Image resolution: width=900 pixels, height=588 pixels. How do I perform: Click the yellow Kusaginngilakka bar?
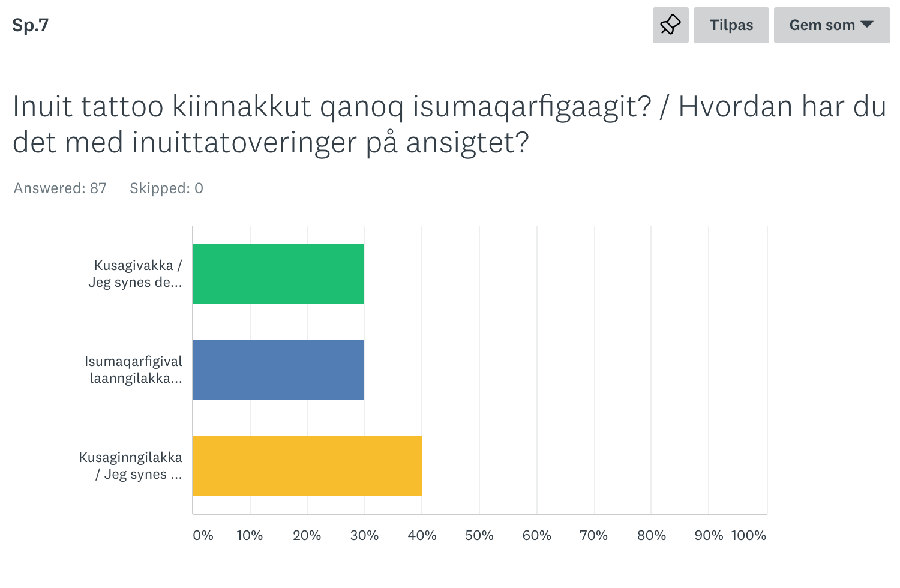[307, 466]
